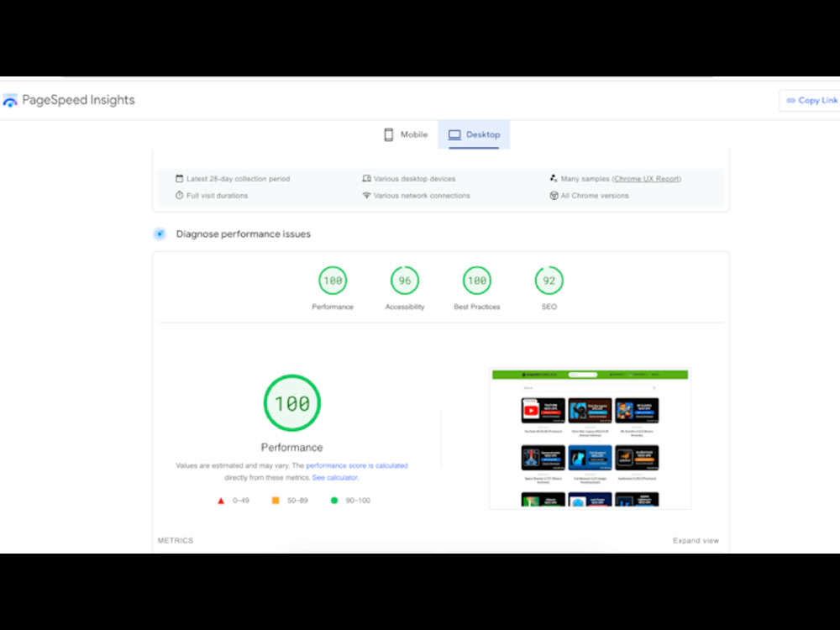This screenshot has height=630, width=840.
Task: Click the Performance 100 score gauge
Action: tap(291, 402)
